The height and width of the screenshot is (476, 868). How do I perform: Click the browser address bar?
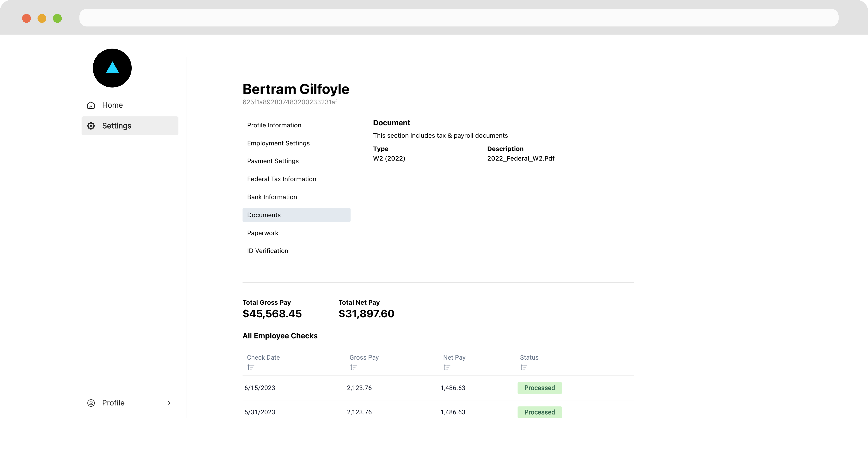pos(459,17)
